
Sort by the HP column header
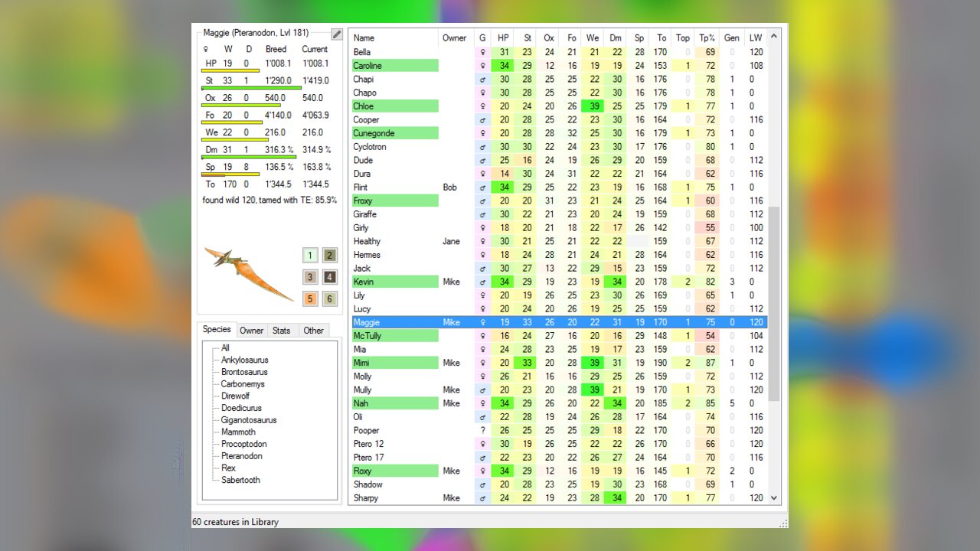pos(503,37)
